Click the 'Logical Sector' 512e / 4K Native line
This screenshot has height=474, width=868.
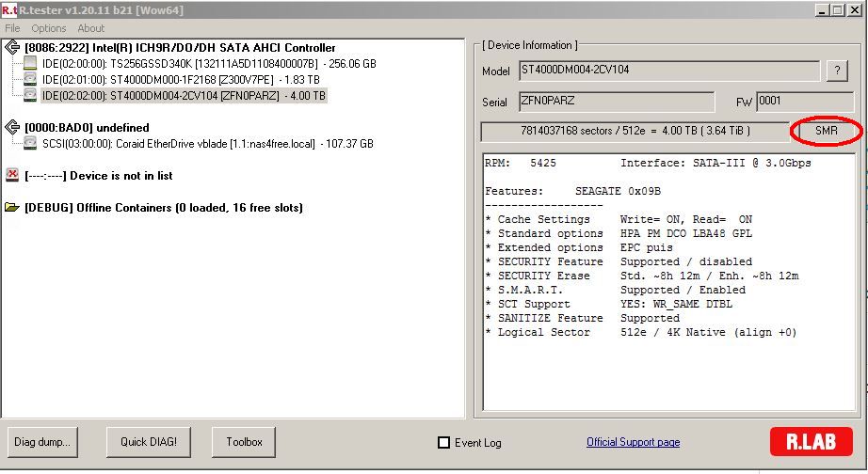click(640, 332)
